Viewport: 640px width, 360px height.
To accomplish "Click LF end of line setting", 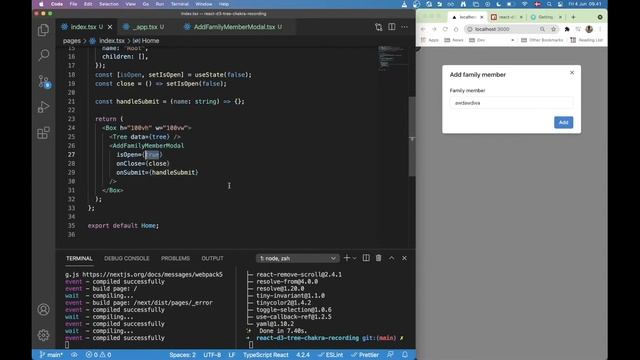I will (x=232, y=355).
